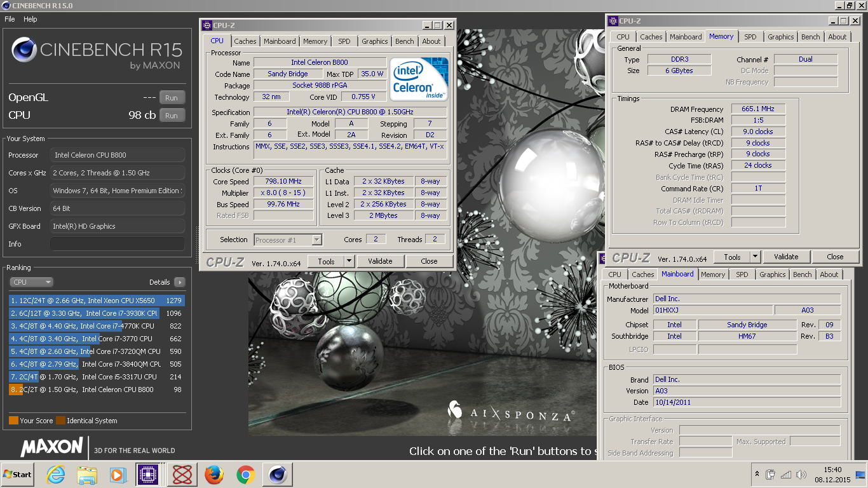Image resolution: width=868 pixels, height=488 pixels.
Task: Open the CPU ranking type dropdown
Action: point(31,282)
